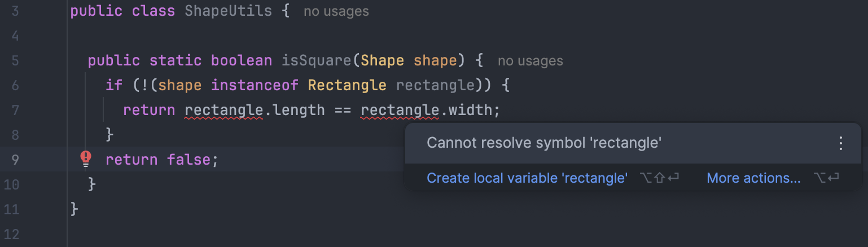Click the 'false' keyword on line 9

click(188, 160)
